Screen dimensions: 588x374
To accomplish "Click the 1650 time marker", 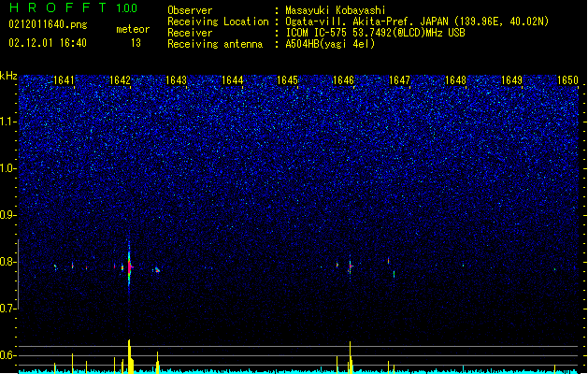I will tap(567, 80).
